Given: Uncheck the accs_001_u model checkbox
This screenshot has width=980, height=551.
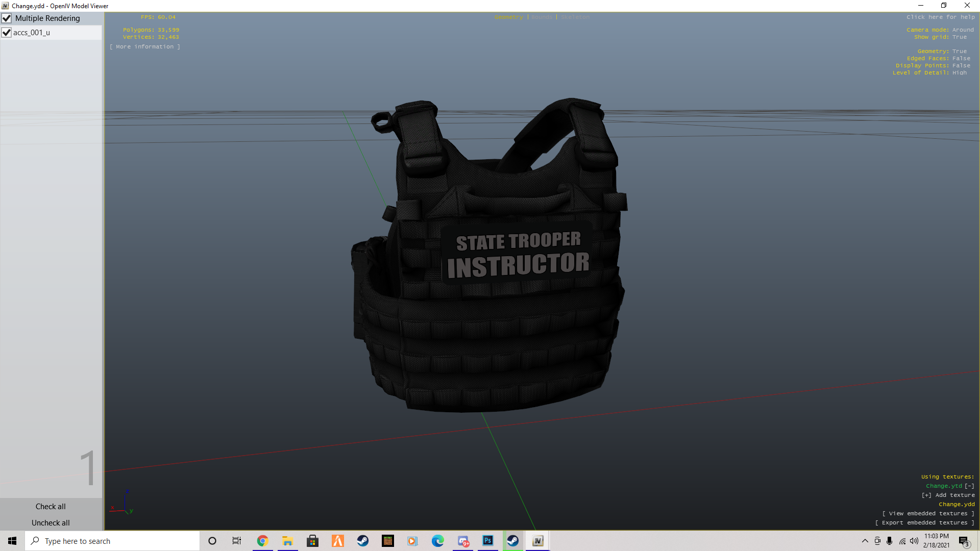Looking at the screenshot, I should coord(7,33).
